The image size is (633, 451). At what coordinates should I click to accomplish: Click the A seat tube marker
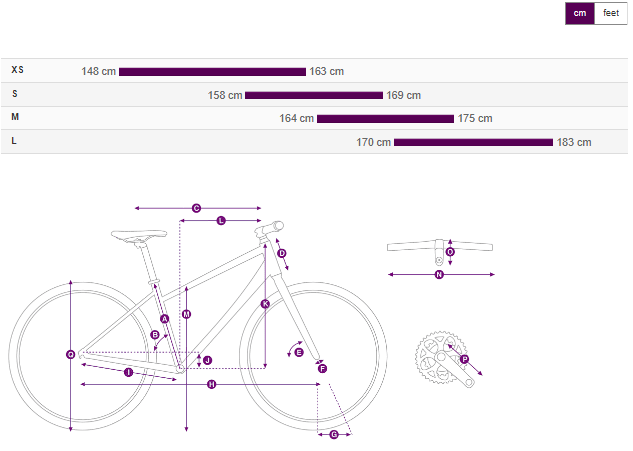pyautogui.click(x=165, y=317)
